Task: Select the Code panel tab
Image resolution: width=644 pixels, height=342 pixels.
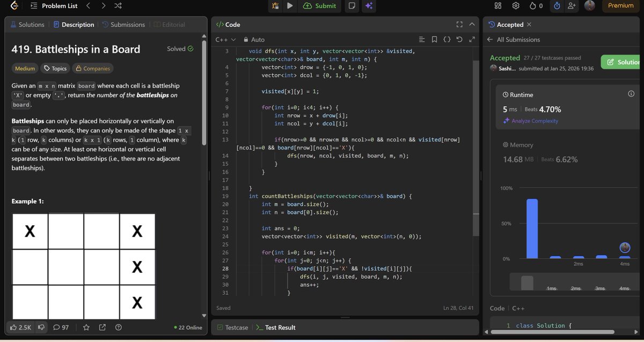Action: tap(228, 25)
